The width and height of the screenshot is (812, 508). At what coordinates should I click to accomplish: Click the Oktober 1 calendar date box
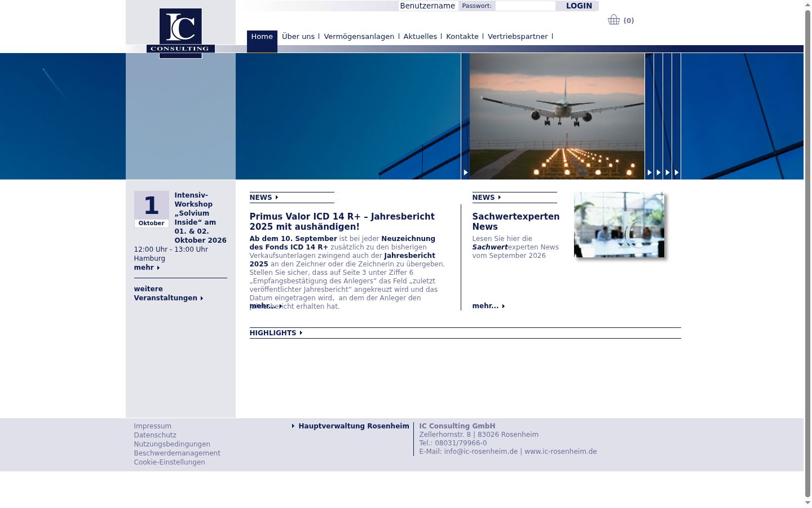[152, 209]
